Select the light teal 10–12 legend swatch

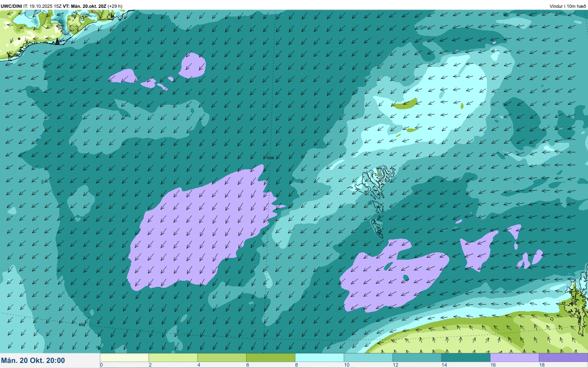point(368,357)
